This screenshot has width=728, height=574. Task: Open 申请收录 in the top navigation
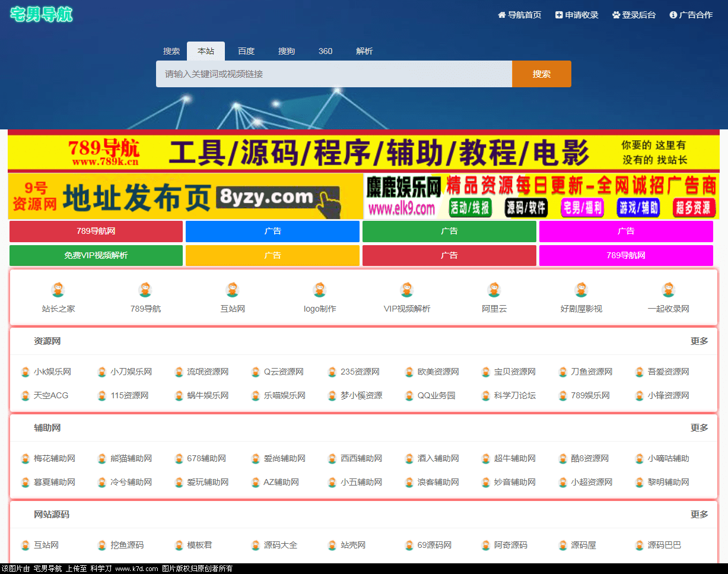(x=576, y=15)
